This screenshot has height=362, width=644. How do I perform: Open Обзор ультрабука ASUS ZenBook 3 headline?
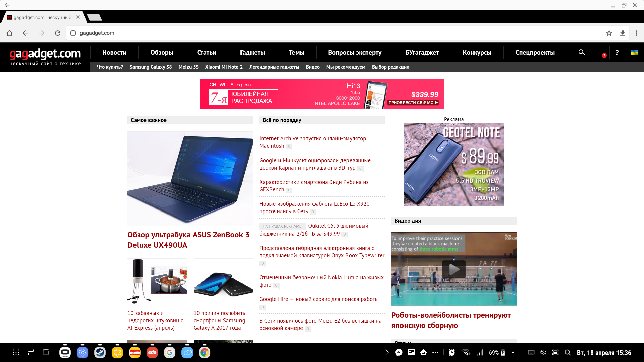tap(188, 240)
